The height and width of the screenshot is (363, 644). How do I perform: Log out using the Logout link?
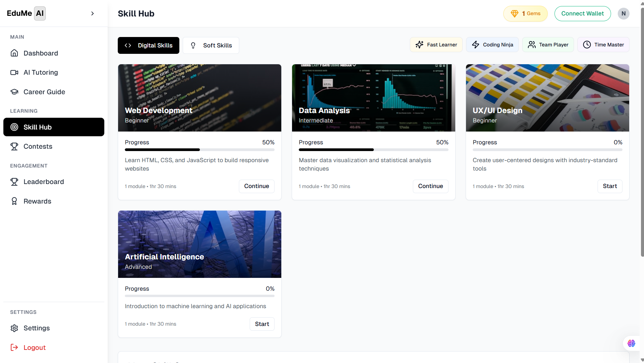pos(54,348)
